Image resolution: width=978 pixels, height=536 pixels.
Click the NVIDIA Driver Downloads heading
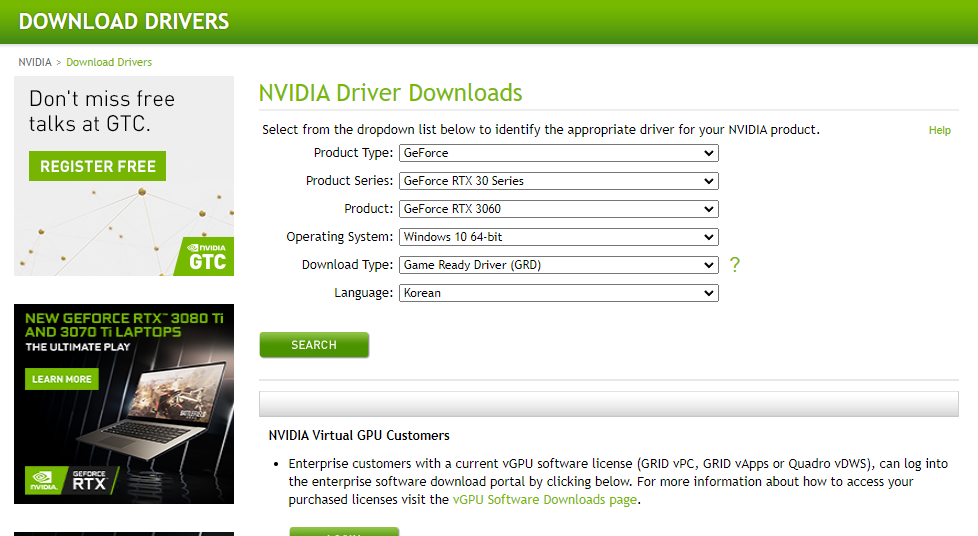(x=390, y=93)
